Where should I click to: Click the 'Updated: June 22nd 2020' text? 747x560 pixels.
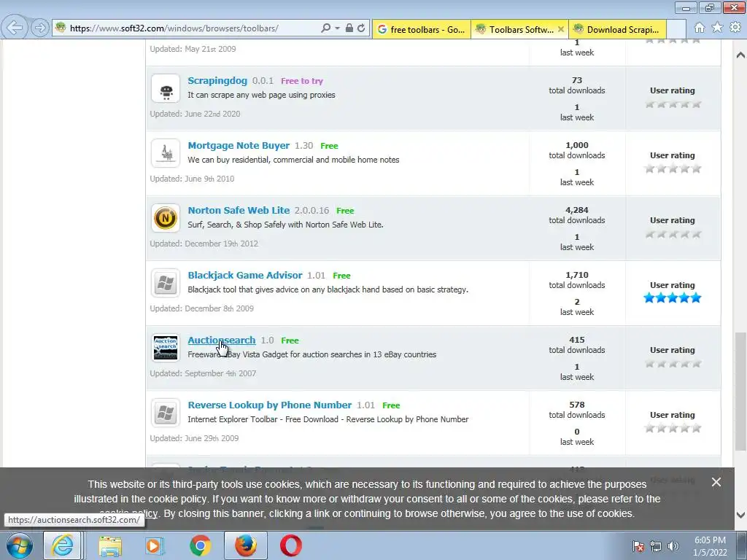[195, 114]
